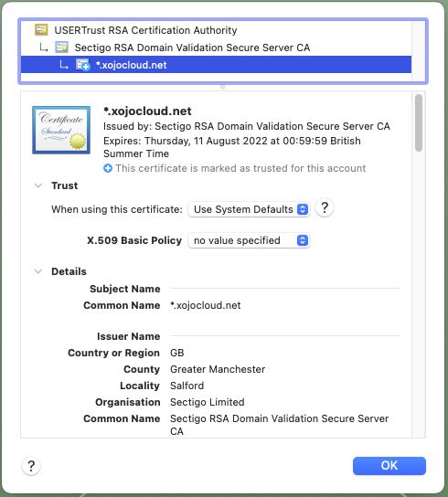Viewport: 448px width, 497px height.
Task: Click the *.xojocloud.net leaf certificate icon
Action: point(83,65)
